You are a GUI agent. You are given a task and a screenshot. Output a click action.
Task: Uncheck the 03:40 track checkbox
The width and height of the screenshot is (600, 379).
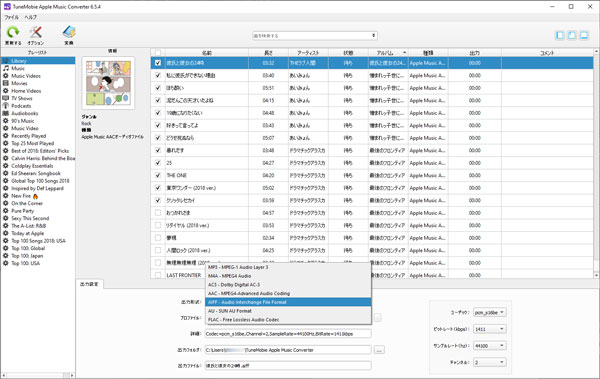tap(158, 75)
